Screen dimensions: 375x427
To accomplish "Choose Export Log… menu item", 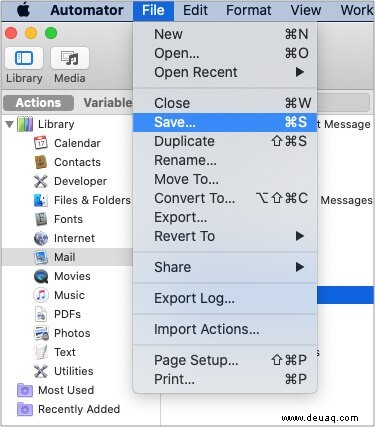I will (x=225, y=298).
